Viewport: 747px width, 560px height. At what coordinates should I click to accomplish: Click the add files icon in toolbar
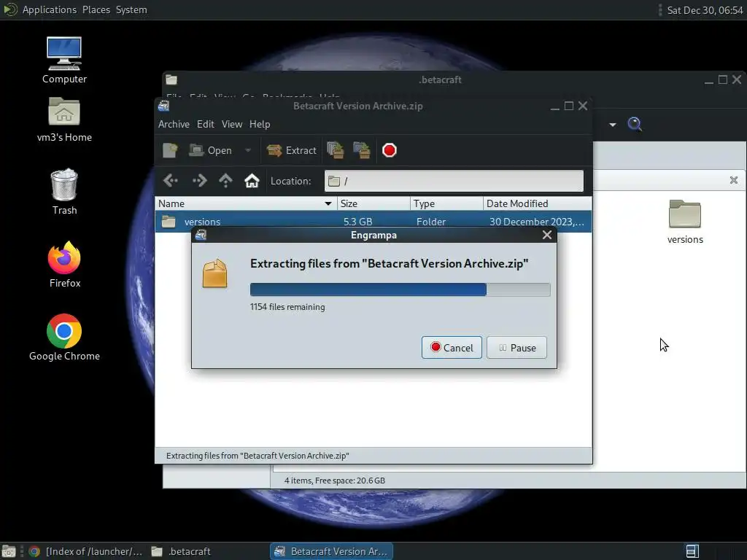click(x=336, y=150)
